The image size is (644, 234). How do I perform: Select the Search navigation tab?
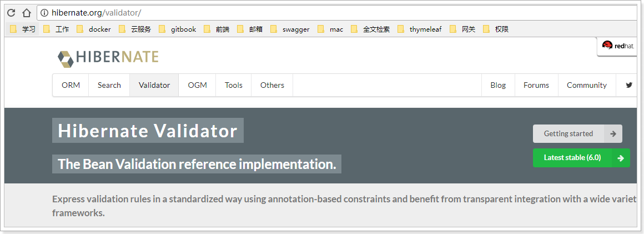click(109, 85)
